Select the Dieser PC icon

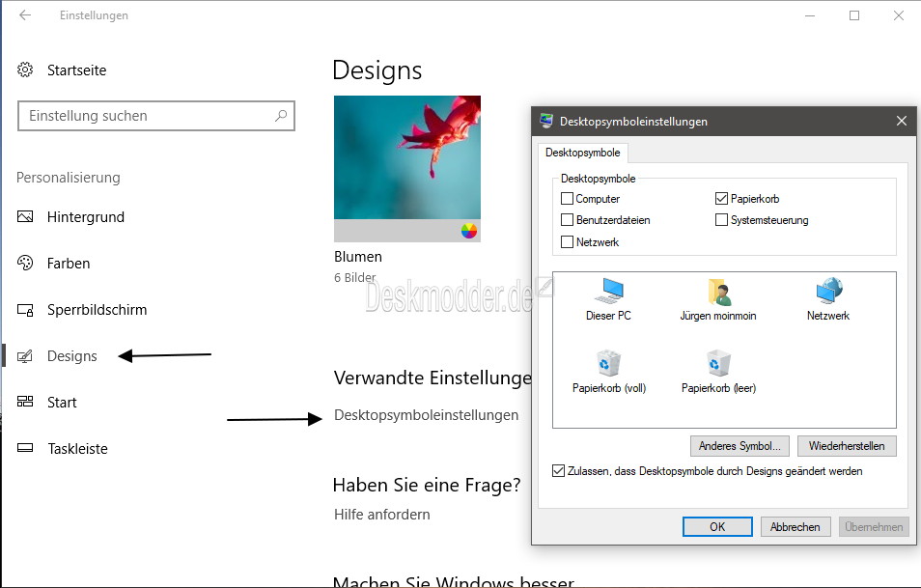pyautogui.click(x=608, y=292)
